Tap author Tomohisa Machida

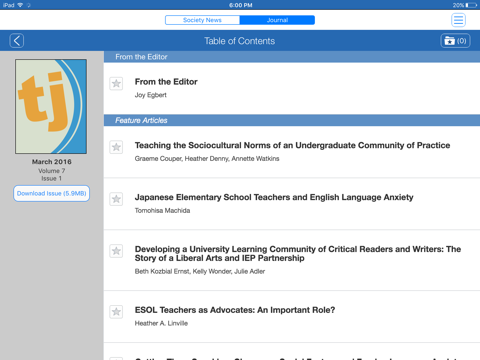pos(162,210)
